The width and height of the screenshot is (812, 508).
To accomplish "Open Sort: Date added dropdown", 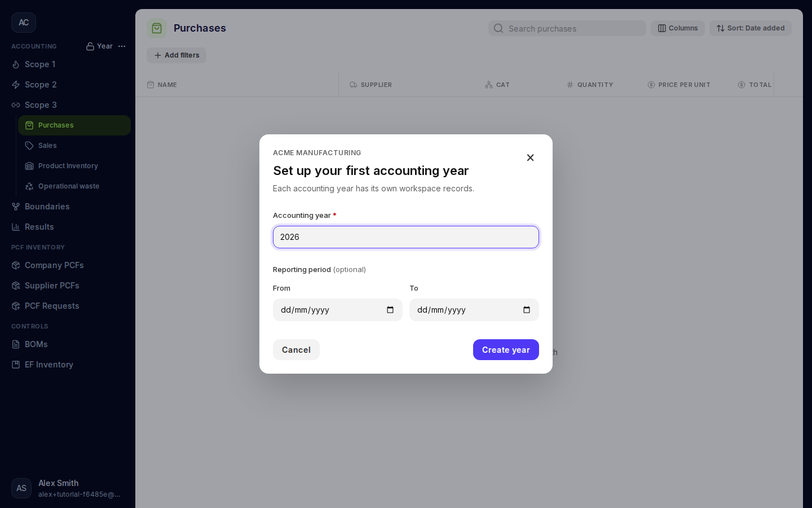I will coord(751,28).
